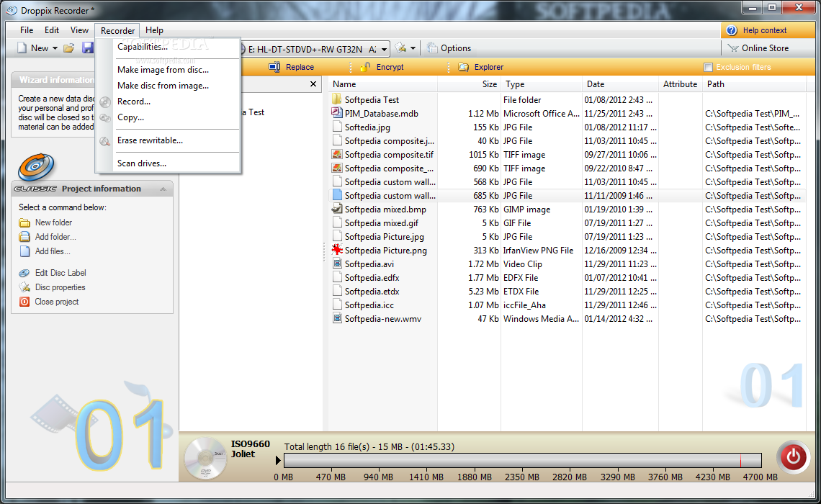Image resolution: width=821 pixels, height=504 pixels.
Task: Select the Softpedia.etdx file row
Action: [x=567, y=292]
